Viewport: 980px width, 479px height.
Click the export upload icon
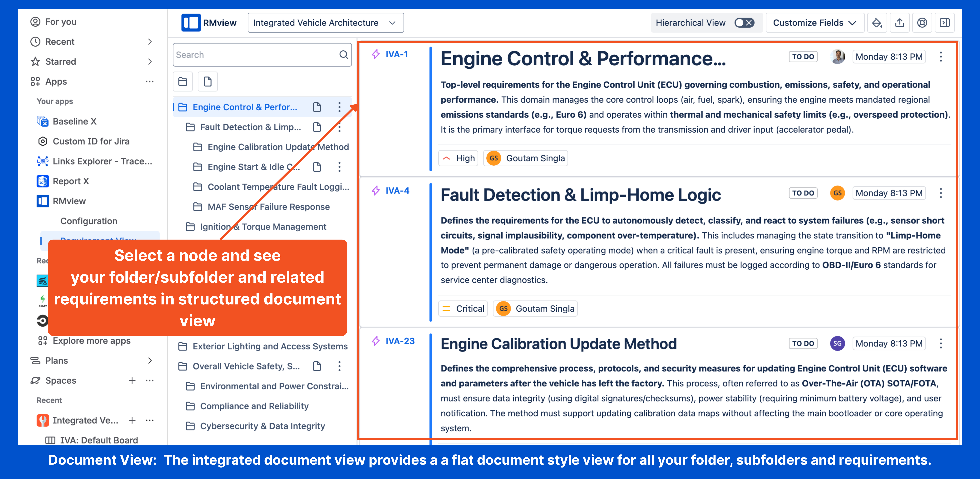pos(899,23)
